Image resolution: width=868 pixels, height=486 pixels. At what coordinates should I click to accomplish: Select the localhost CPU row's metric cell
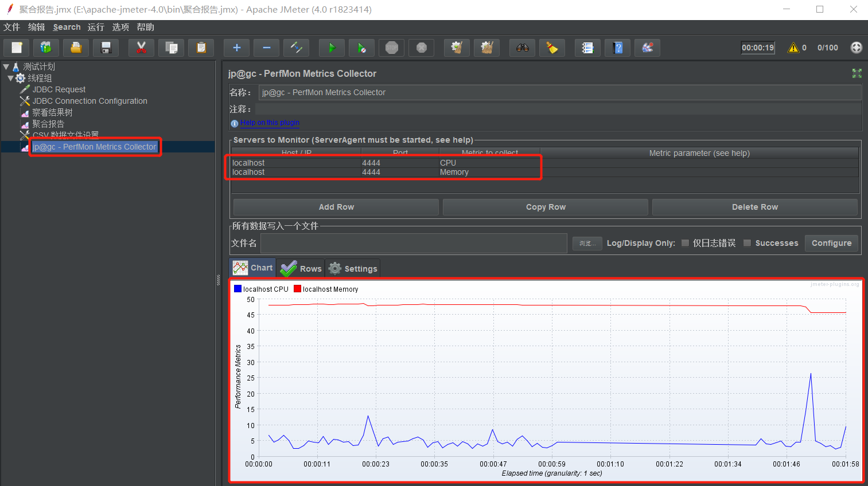click(x=489, y=163)
